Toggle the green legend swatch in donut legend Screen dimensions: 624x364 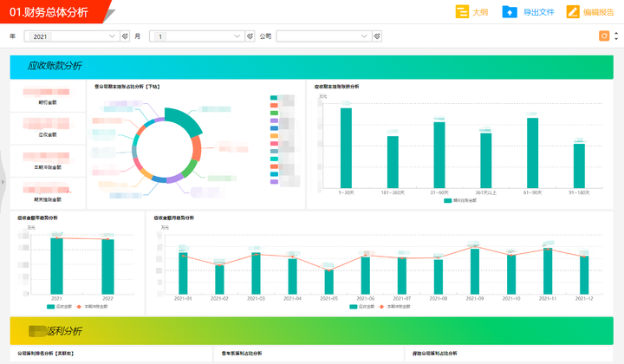(x=274, y=113)
